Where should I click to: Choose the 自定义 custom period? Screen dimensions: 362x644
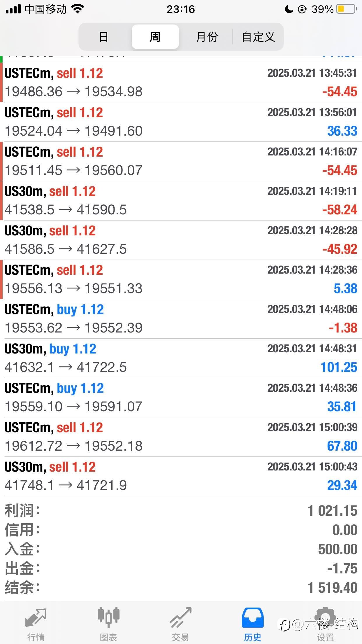258,37
